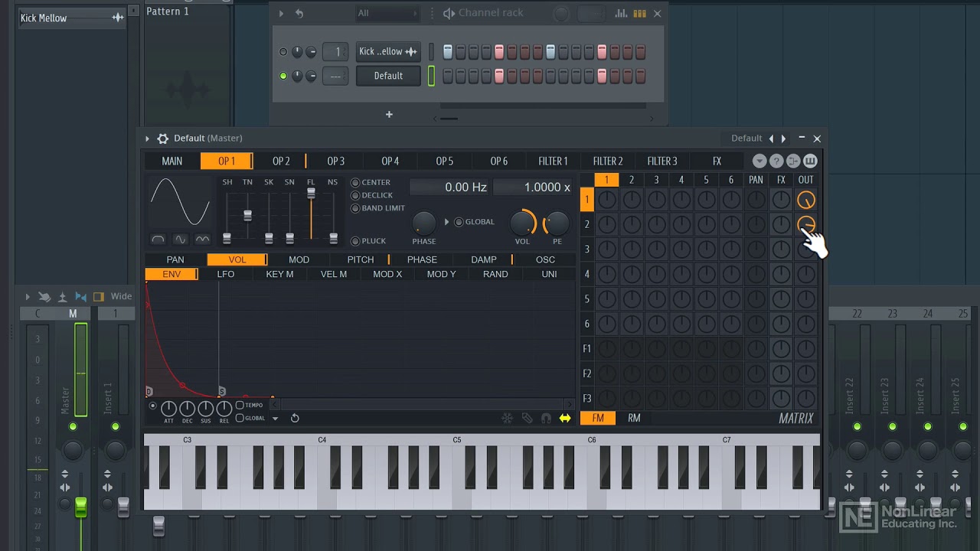
Task: Toggle the phase GLOBAL option
Action: 459,222
